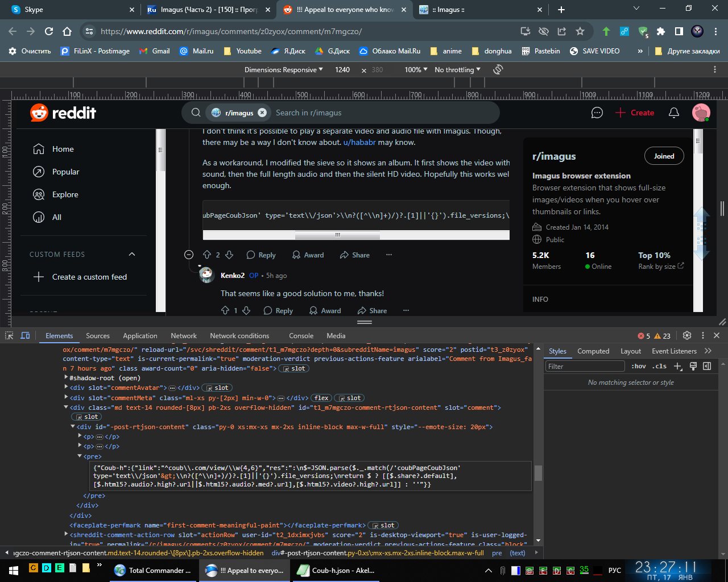Screen dimensions: 728x582
Task: Downvote the comment with score 2
Action: tap(229, 255)
